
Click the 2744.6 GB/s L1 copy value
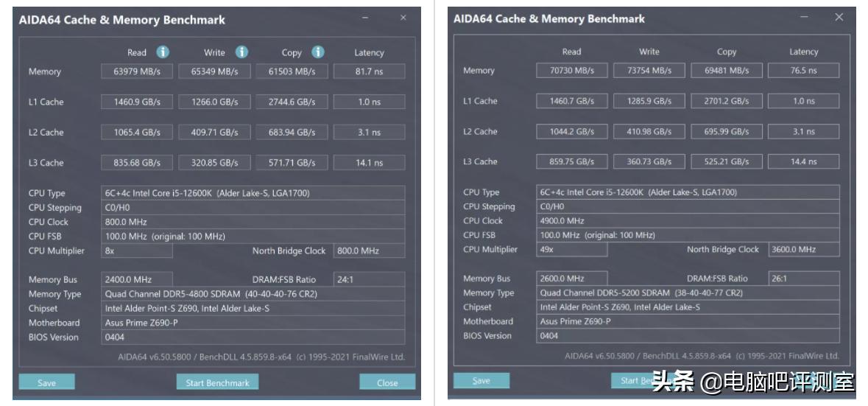[x=292, y=102]
